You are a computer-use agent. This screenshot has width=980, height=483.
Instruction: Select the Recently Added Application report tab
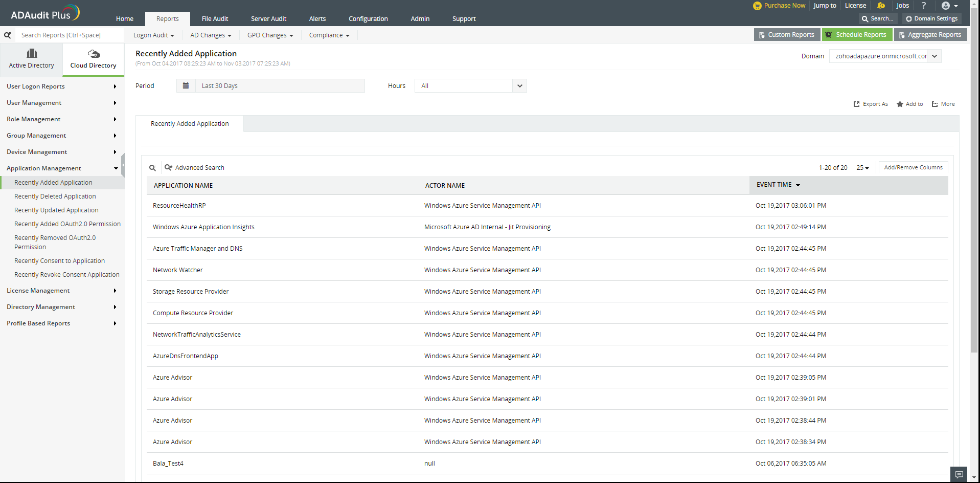(190, 124)
